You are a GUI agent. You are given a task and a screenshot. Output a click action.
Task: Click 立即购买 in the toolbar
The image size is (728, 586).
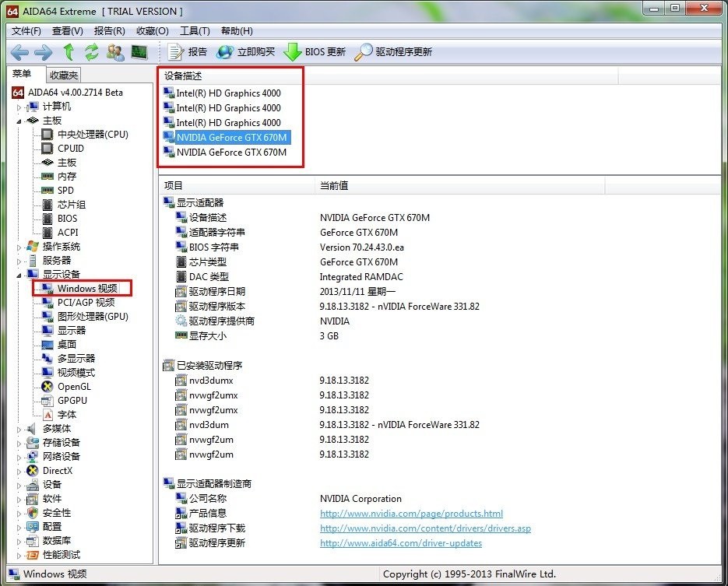click(246, 52)
